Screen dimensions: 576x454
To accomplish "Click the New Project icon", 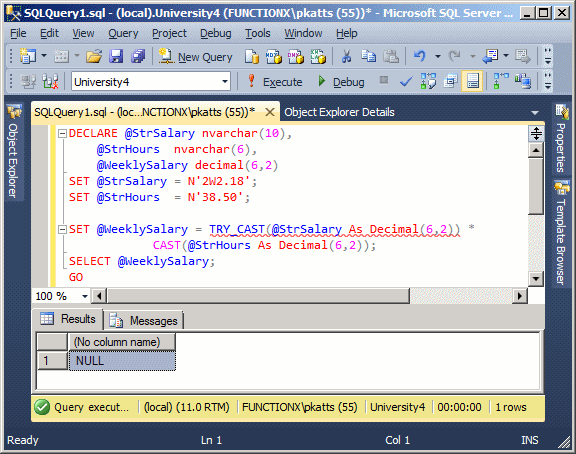I will tap(28, 57).
